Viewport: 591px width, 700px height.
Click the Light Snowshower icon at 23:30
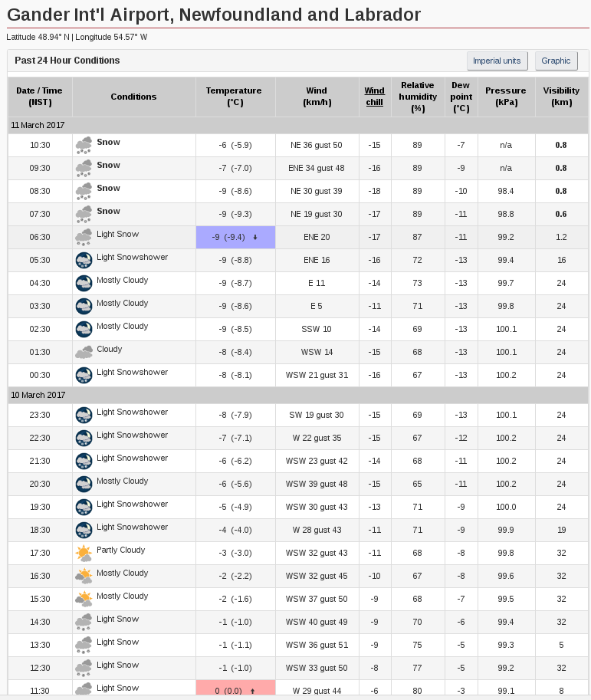(x=84, y=416)
